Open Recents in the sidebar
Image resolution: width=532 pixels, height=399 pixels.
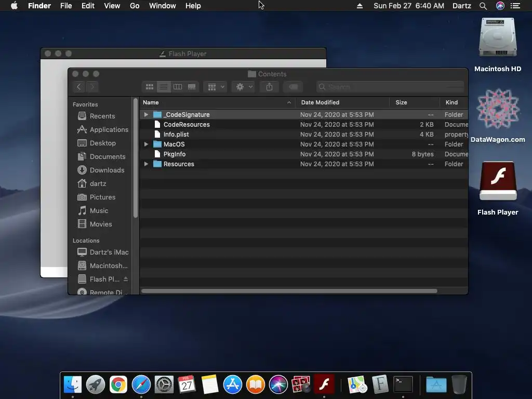click(102, 116)
